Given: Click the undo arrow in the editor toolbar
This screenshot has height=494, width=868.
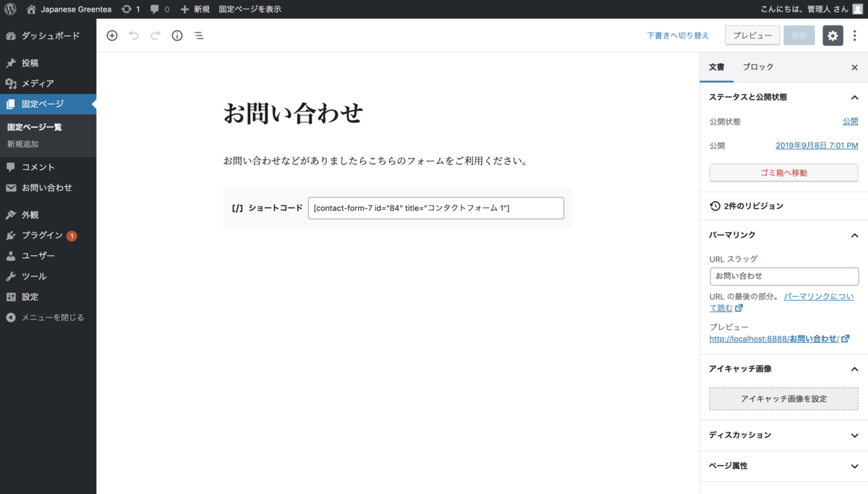Looking at the screenshot, I should [134, 35].
